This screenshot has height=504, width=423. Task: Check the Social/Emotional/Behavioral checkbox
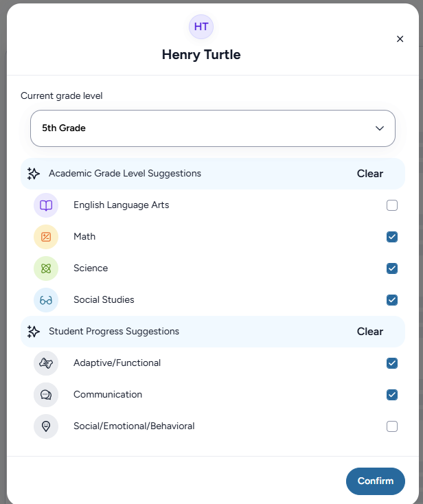tap(392, 426)
